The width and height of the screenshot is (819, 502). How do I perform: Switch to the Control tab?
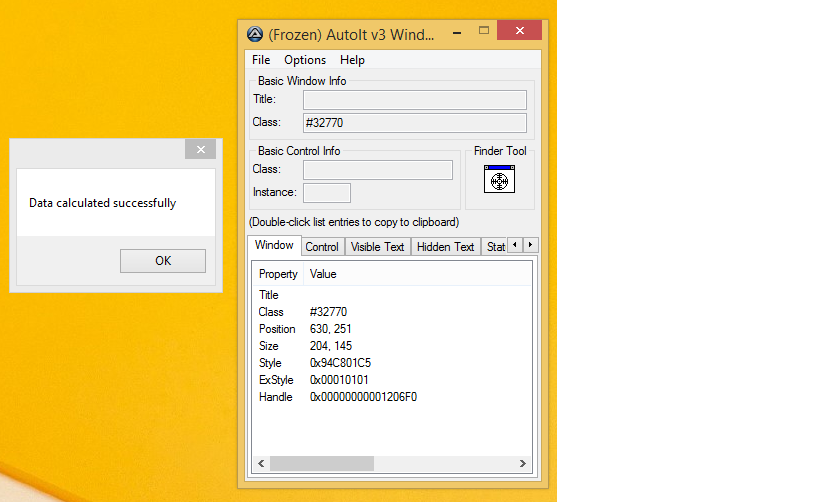pos(322,247)
